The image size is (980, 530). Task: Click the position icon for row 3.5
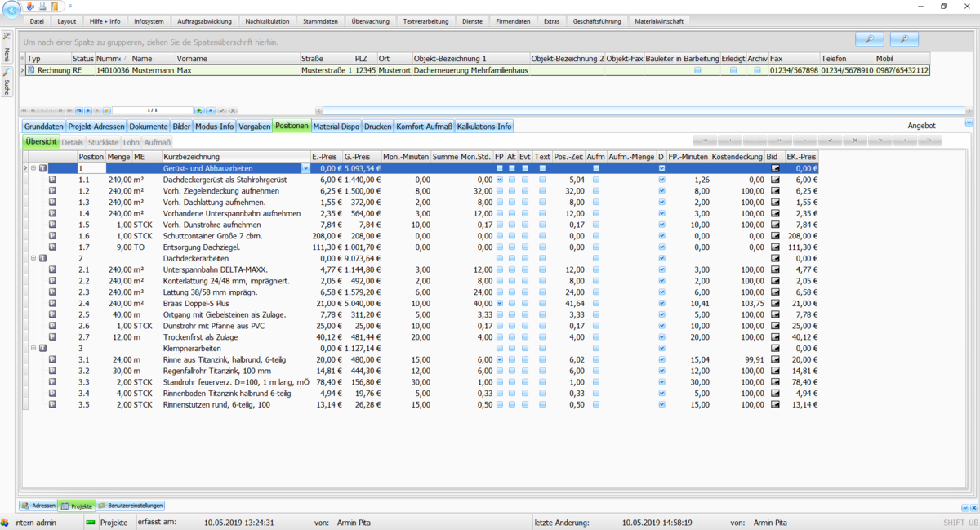(x=52, y=404)
